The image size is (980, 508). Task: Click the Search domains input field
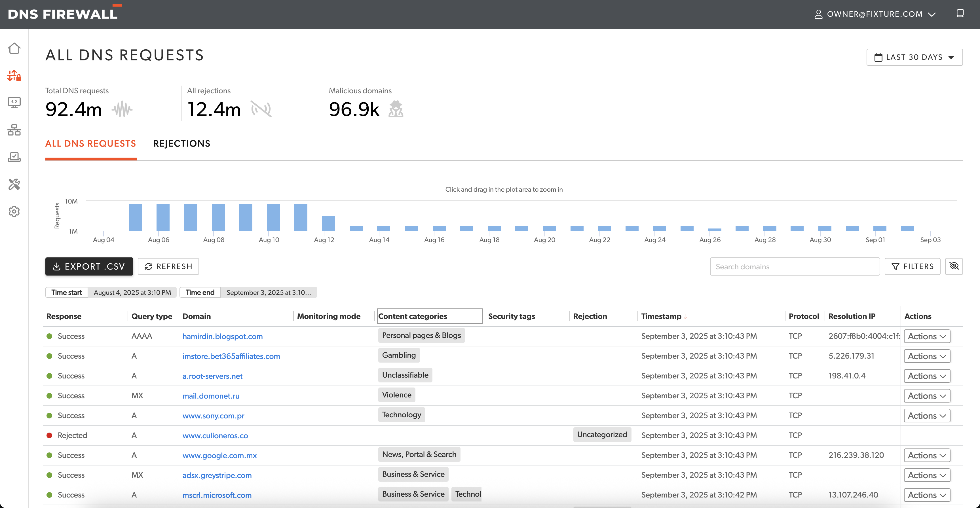794,266
